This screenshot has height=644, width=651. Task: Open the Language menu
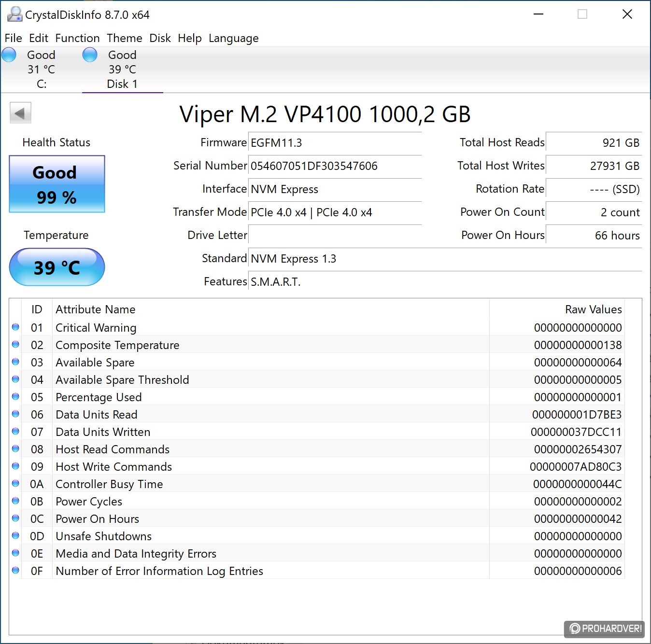pyautogui.click(x=234, y=38)
